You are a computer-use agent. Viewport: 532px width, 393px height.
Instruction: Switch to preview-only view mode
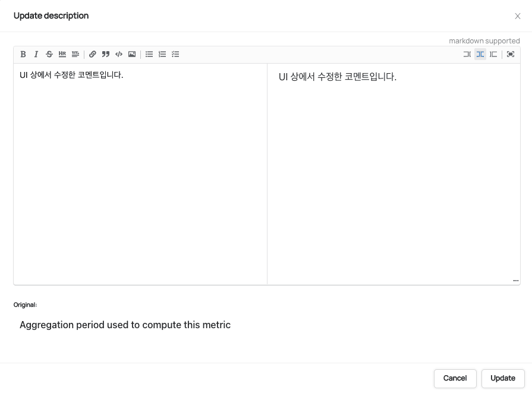click(493, 54)
